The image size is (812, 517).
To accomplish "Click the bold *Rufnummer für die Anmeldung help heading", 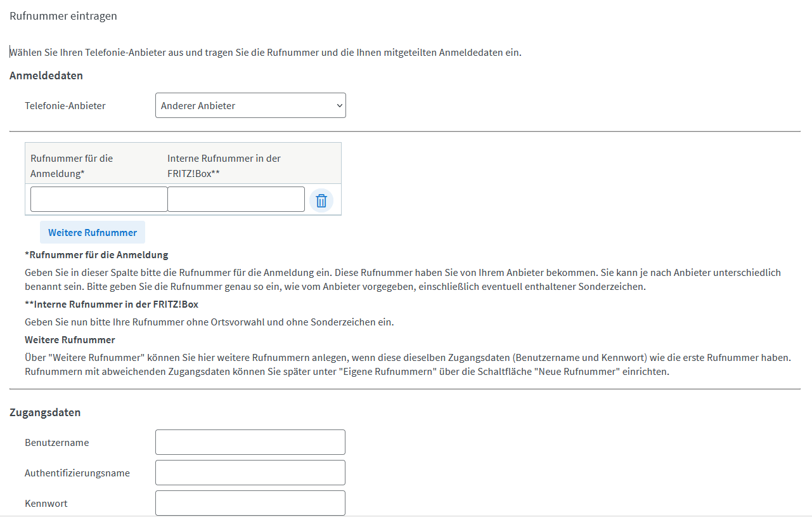I will click(96, 255).
